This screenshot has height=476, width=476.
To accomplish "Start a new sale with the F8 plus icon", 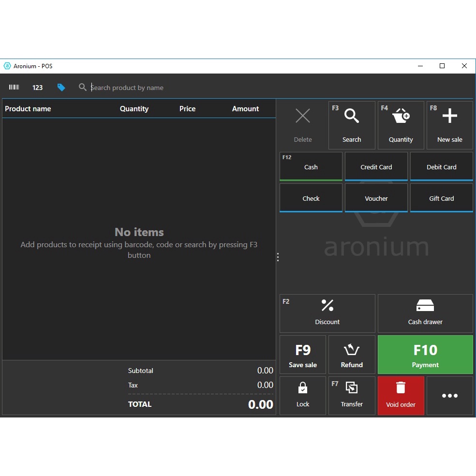I will [449, 116].
